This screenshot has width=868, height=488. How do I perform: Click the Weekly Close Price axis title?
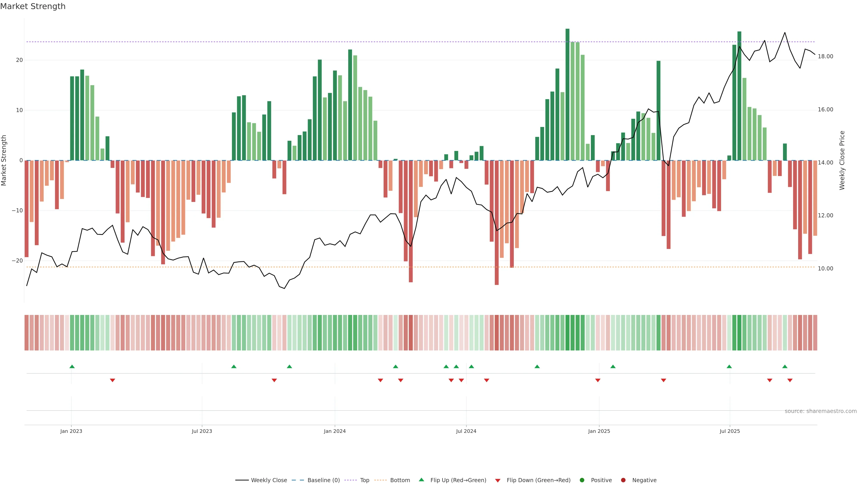(x=842, y=160)
